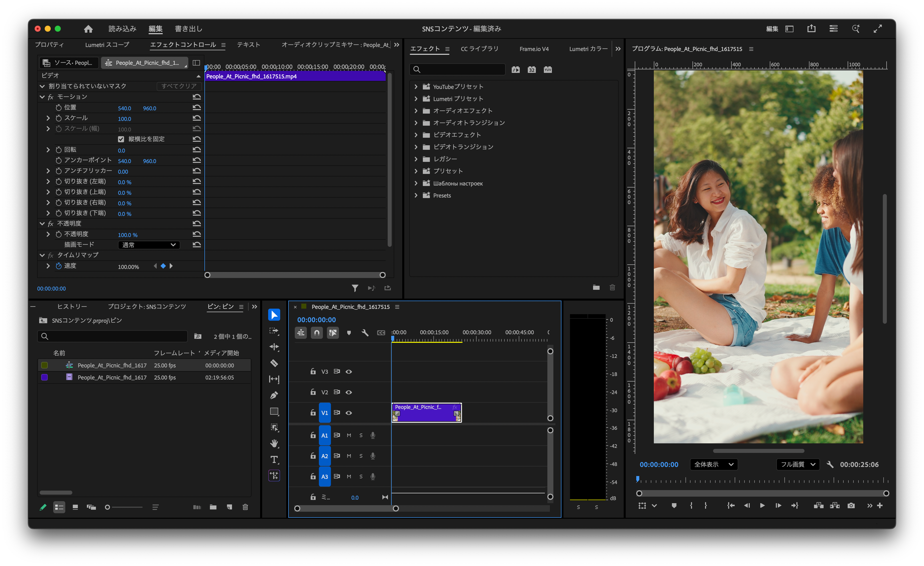Select the Razor tool in the toolbar
Viewport: 924px width, 566px height.
274,363
